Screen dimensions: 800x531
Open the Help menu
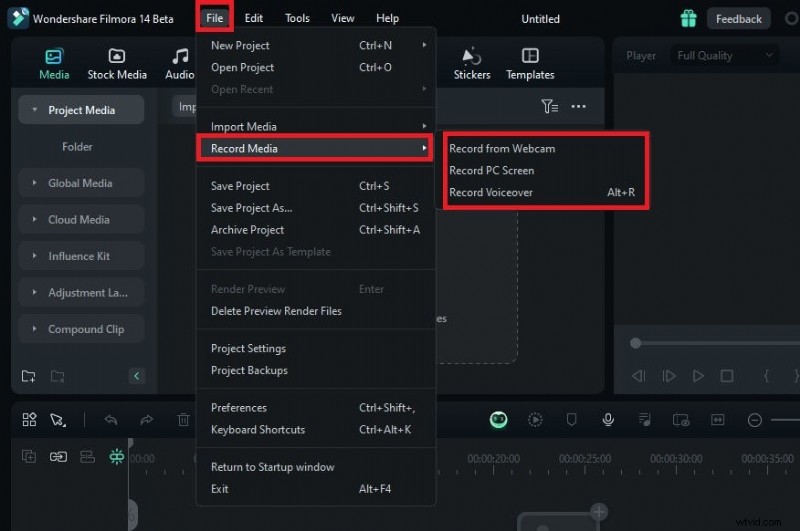[387, 18]
